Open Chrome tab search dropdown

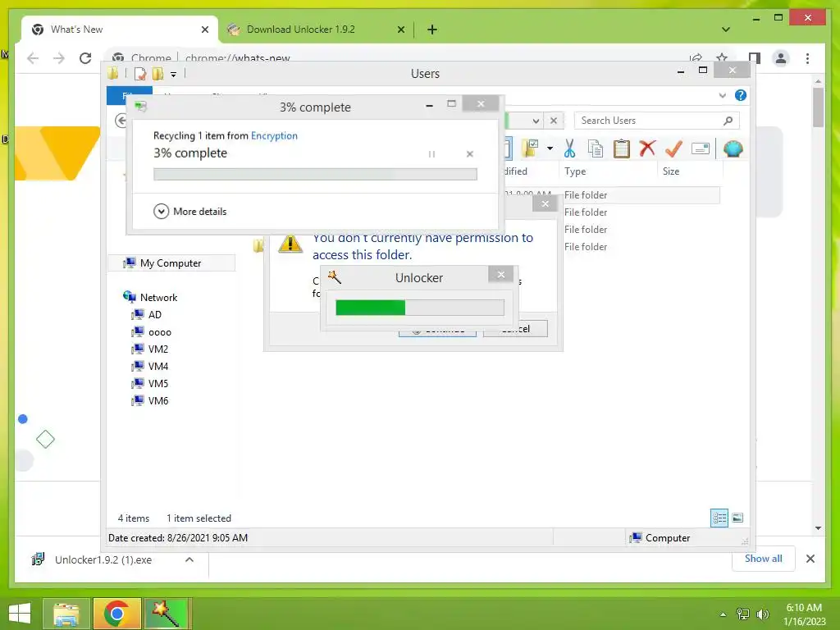click(726, 30)
